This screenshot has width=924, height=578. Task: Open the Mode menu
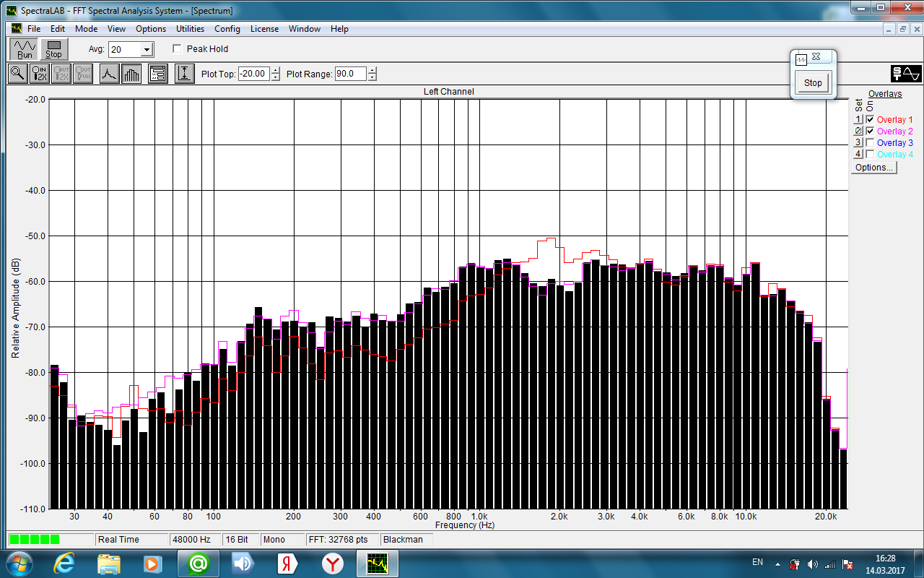(86, 29)
